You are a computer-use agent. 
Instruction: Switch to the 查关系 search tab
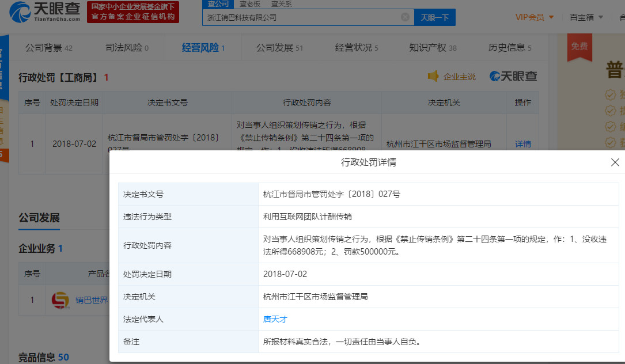(x=281, y=3)
